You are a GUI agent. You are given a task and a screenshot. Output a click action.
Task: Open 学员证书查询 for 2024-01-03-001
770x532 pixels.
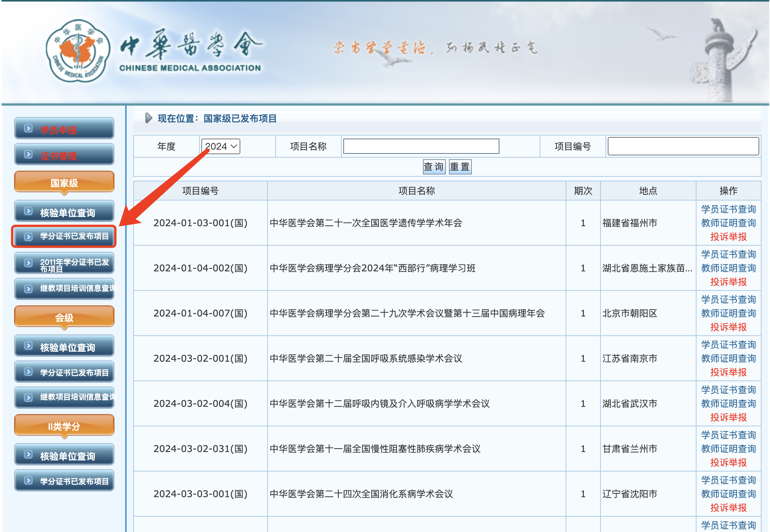tap(728, 209)
